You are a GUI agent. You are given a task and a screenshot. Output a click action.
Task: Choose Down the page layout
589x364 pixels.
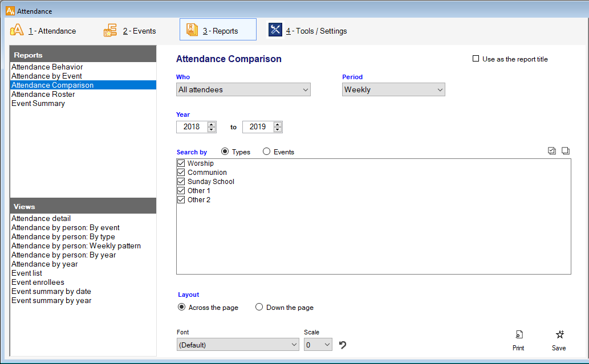tap(259, 308)
